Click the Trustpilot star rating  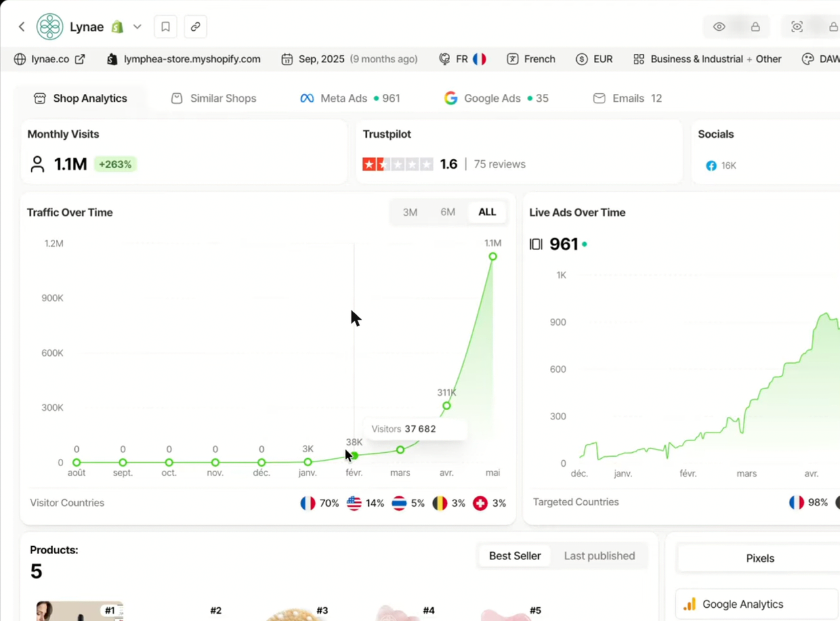398,164
